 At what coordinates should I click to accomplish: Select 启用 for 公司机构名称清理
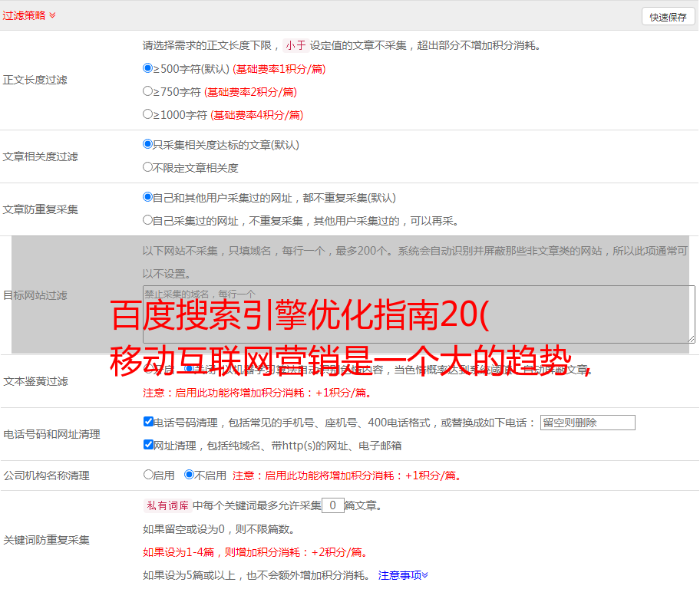[x=148, y=474]
